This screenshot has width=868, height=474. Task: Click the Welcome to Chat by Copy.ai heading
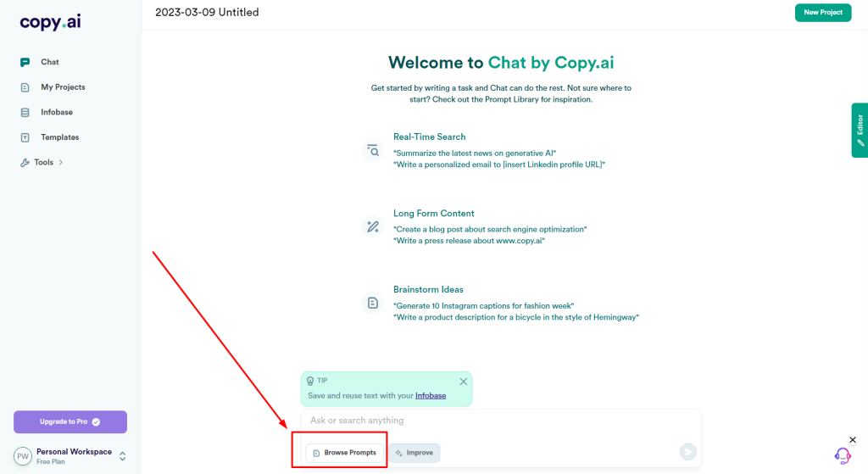(x=501, y=63)
